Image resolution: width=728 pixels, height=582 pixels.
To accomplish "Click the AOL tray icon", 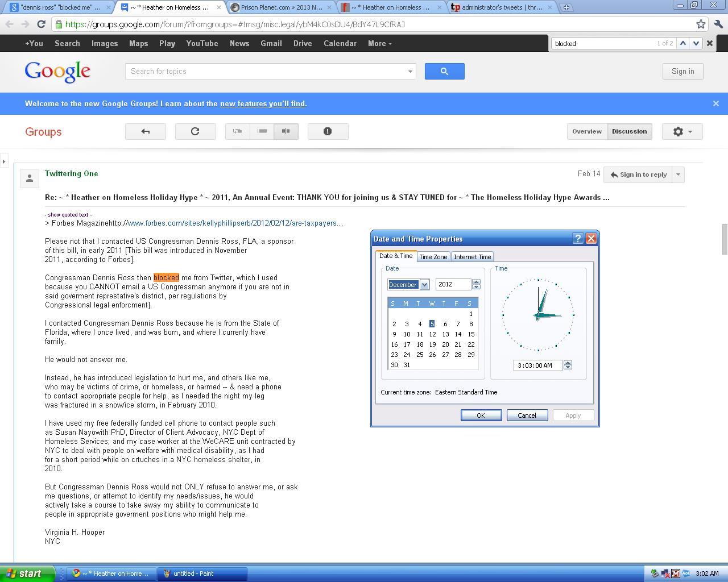I will tap(686, 573).
